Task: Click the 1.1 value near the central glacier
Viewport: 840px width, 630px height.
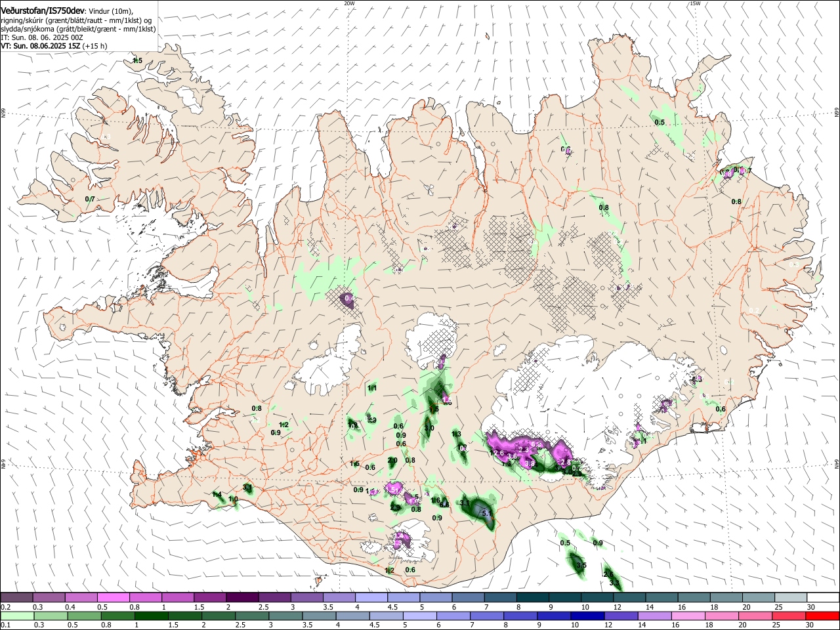Action: point(372,388)
